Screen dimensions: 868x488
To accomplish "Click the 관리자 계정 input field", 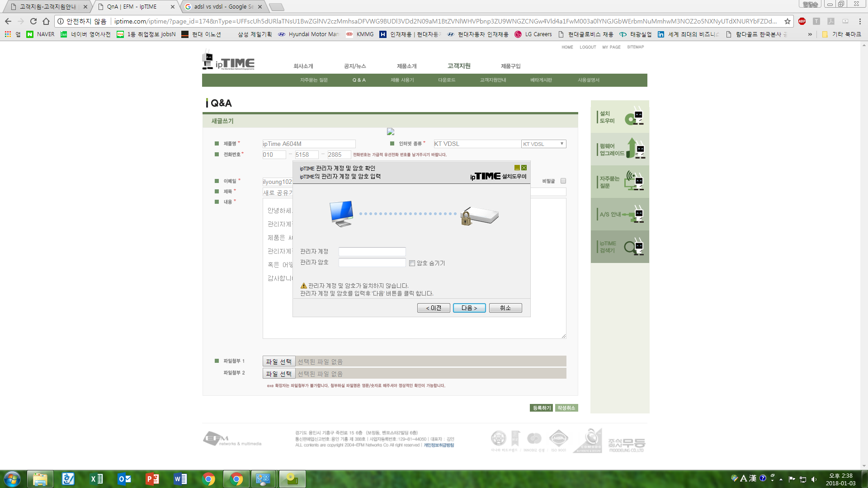I will pyautogui.click(x=372, y=252).
